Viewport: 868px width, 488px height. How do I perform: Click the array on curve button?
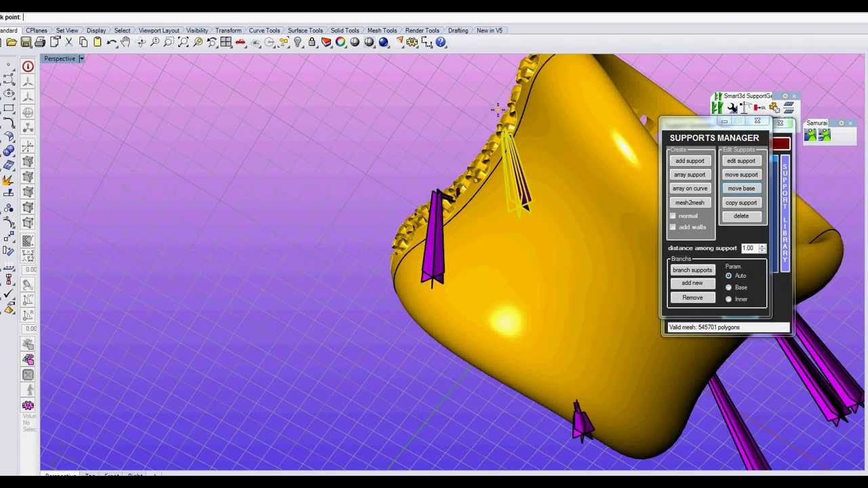[690, 188]
